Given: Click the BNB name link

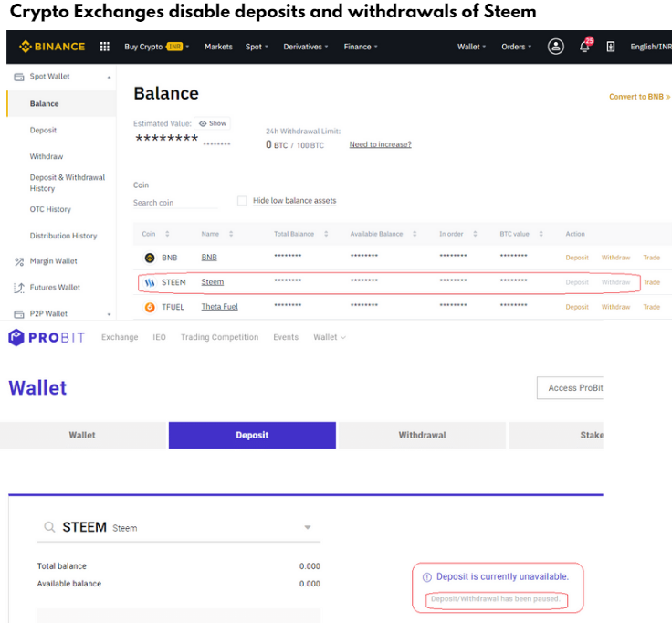Looking at the screenshot, I should tap(209, 258).
